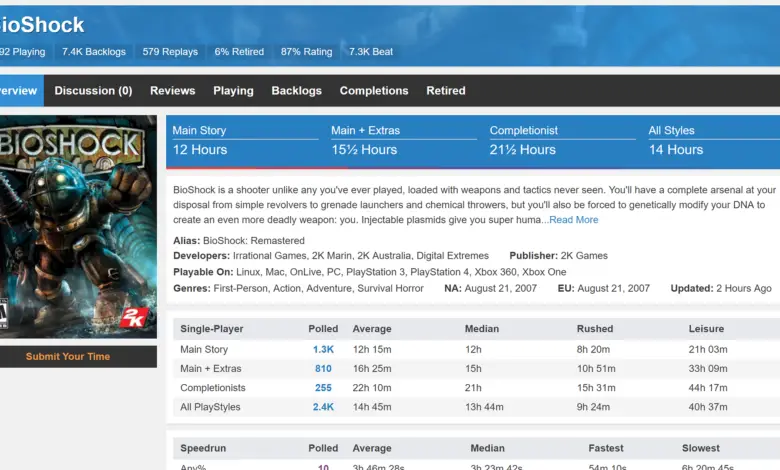The height and width of the screenshot is (470, 780).
Task: Open the Playing tab
Action: pos(233,91)
